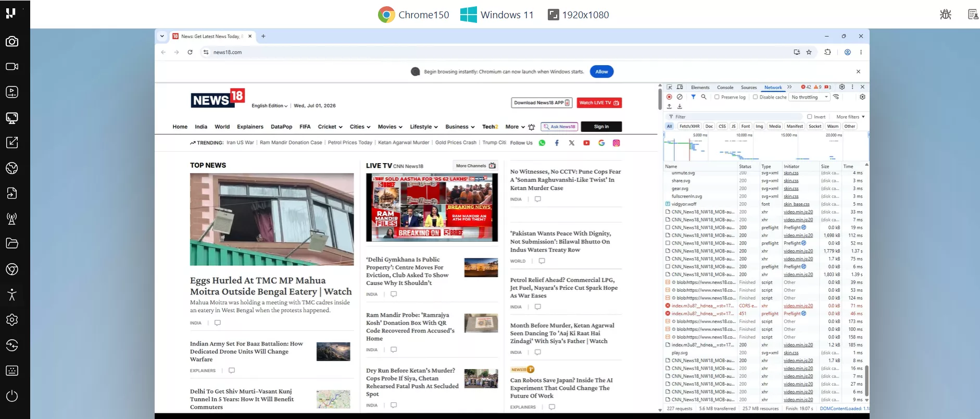Show more DevTools tabs via chevron

tap(789, 87)
